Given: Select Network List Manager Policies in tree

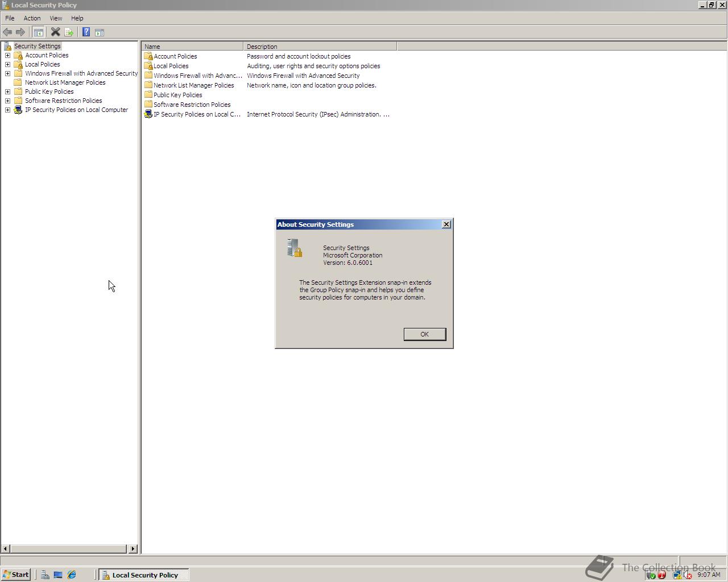Looking at the screenshot, I should (65, 82).
